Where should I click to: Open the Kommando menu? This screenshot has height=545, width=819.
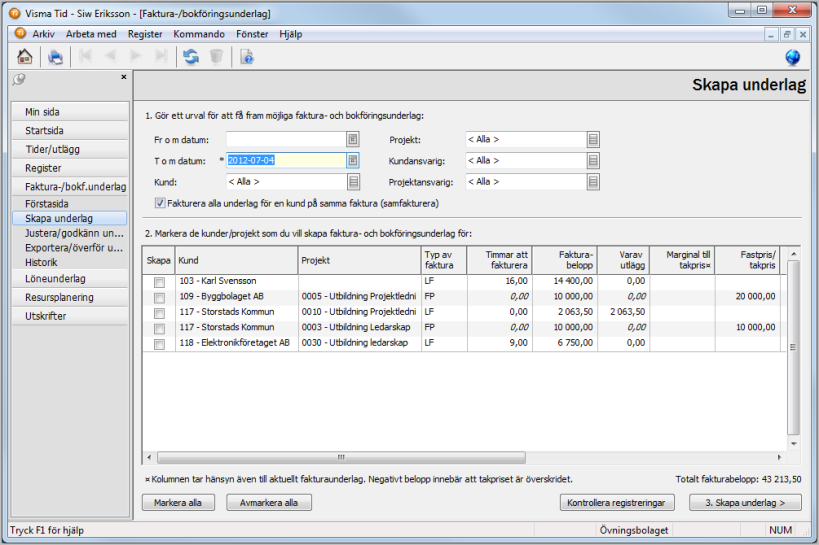199,34
